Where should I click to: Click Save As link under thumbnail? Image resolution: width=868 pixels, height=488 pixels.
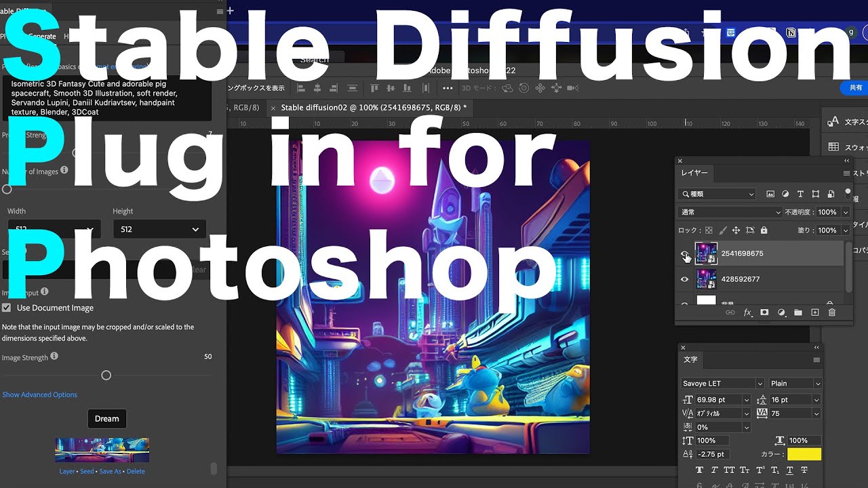click(111, 471)
